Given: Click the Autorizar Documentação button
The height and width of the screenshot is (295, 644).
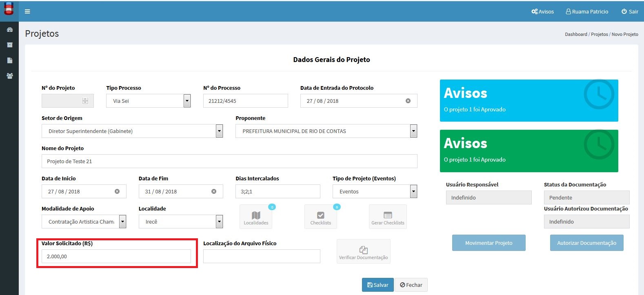Looking at the screenshot, I should tap(587, 243).
